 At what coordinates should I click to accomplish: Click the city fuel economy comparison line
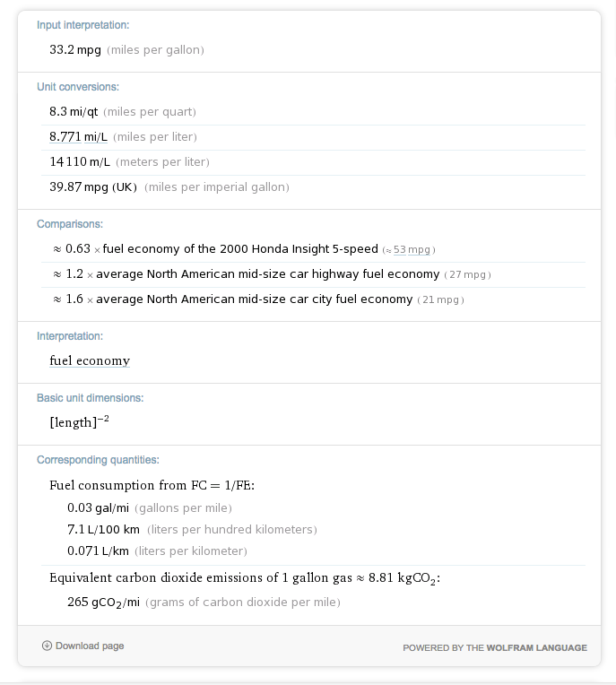pos(255,299)
